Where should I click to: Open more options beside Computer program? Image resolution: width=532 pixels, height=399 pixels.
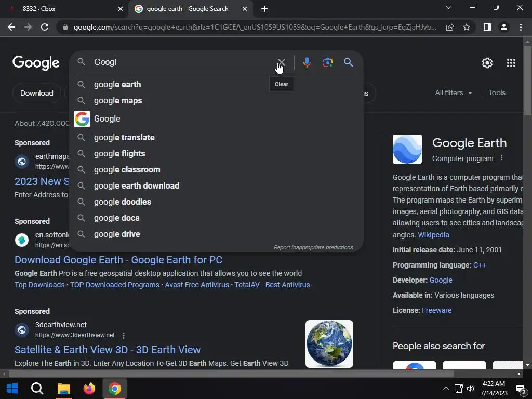(502, 158)
